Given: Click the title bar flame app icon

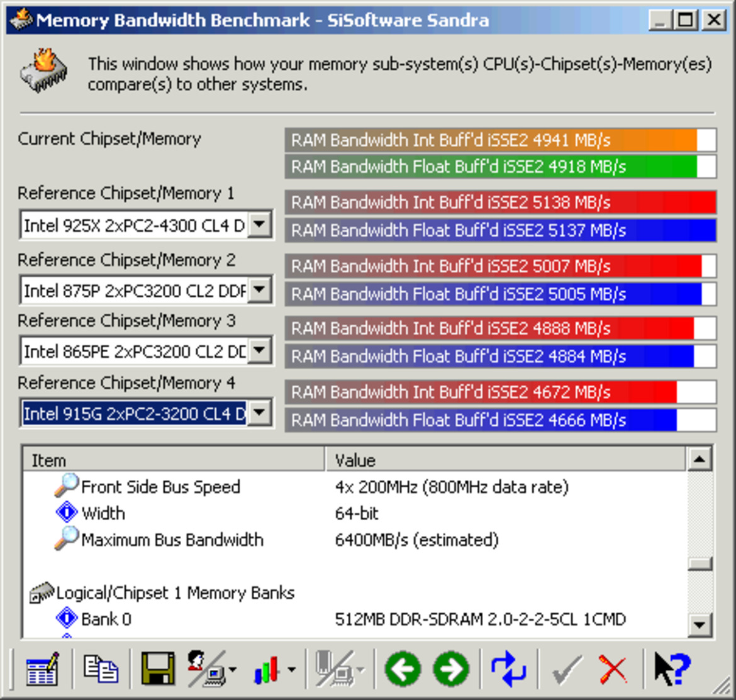Looking at the screenshot, I should 21,19.
